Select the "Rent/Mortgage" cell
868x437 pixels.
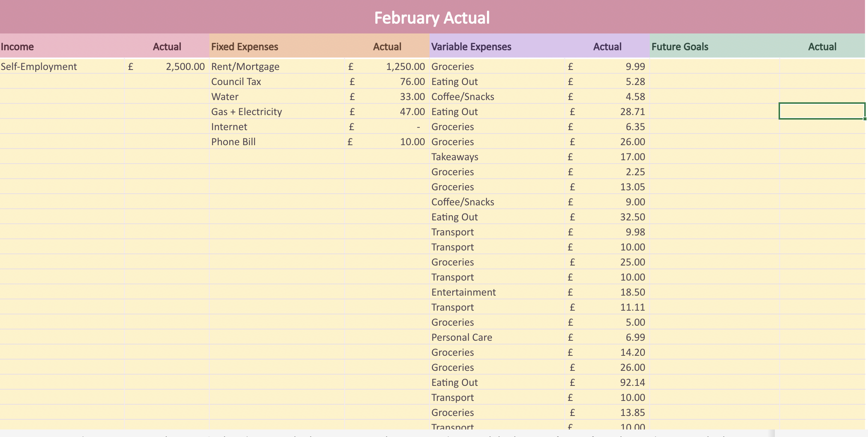tap(277, 67)
